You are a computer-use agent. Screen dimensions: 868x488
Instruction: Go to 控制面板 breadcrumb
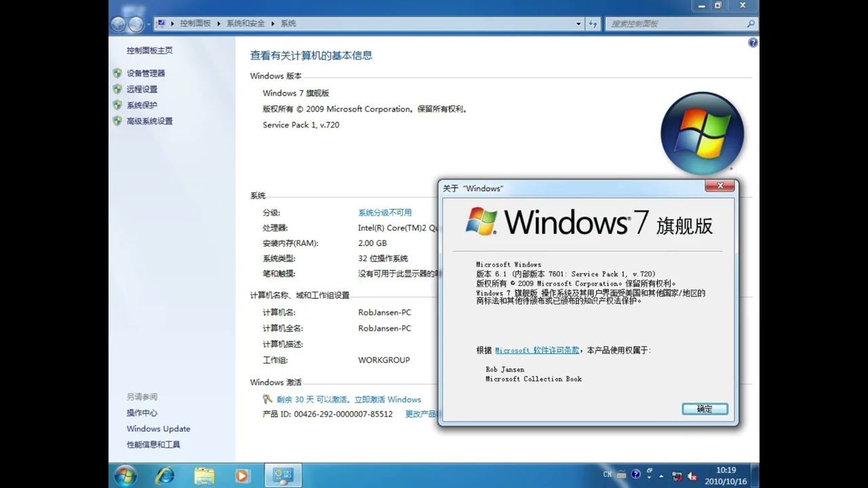(195, 24)
